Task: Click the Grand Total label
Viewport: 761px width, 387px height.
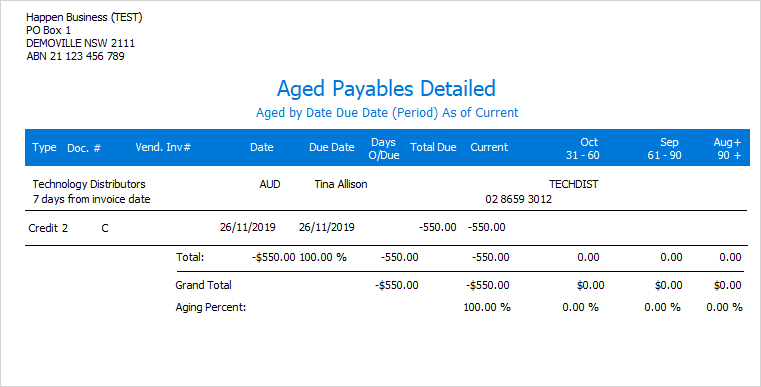Action: point(203,285)
